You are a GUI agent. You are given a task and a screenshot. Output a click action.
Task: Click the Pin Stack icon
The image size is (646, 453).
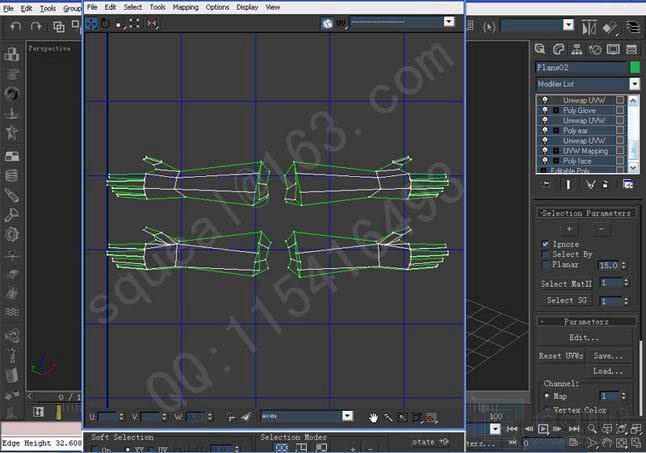coord(546,184)
